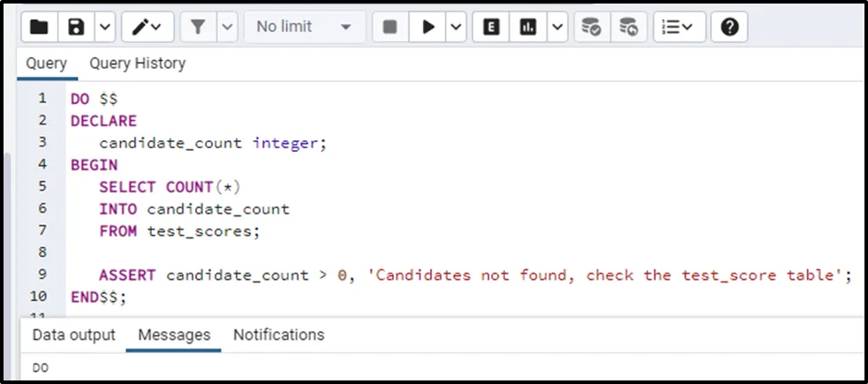The image size is (868, 384).
Task: Open the Data output tab
Action: click(74, 335)
